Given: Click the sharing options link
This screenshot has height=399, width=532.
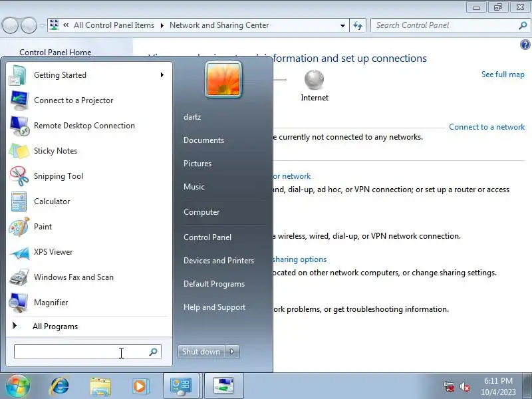Looking at the screenshot, I should point(300,259).
